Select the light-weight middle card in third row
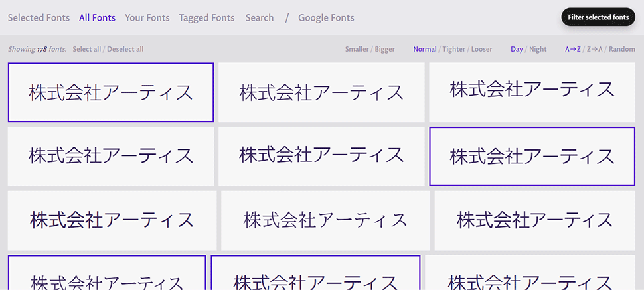This screenshot has width=644, height=290. point(326,220)
